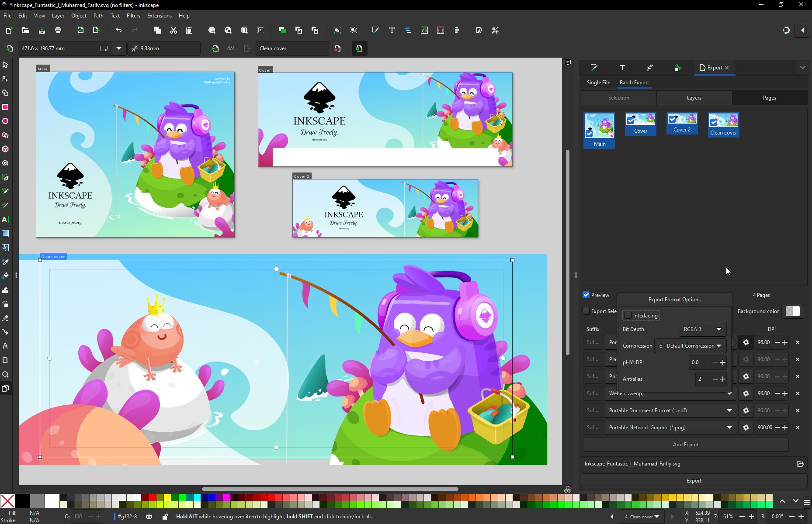
Task: Open Inkscape Preferences via the wrench icon
Action: tap(495, 30)
